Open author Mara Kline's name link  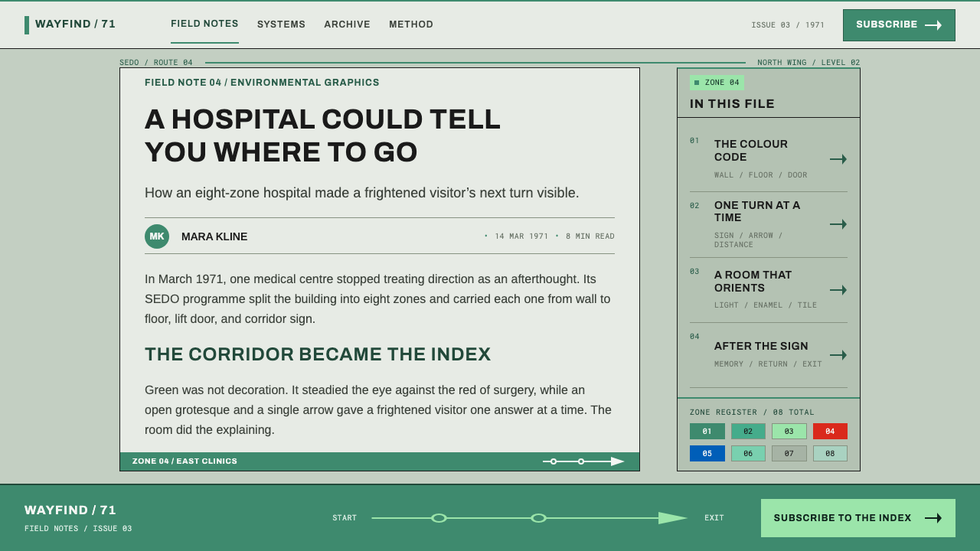(x=214, y=236)
